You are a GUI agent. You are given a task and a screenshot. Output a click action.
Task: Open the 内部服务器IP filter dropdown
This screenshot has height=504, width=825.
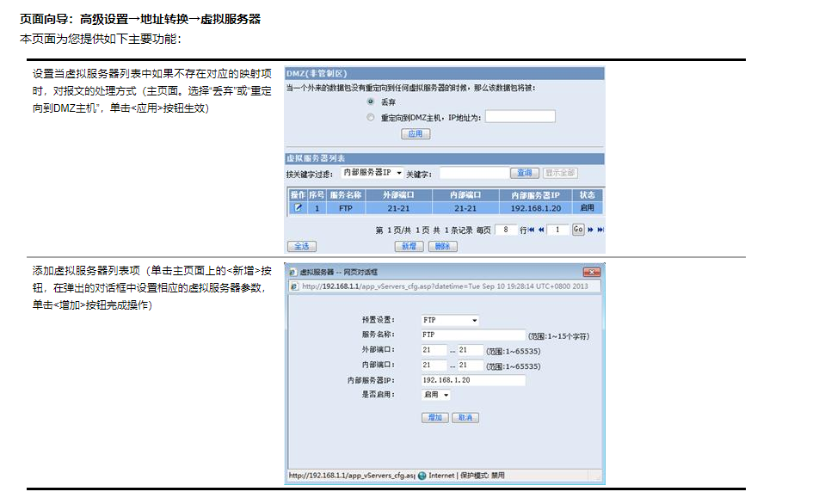tap(372, 173)
